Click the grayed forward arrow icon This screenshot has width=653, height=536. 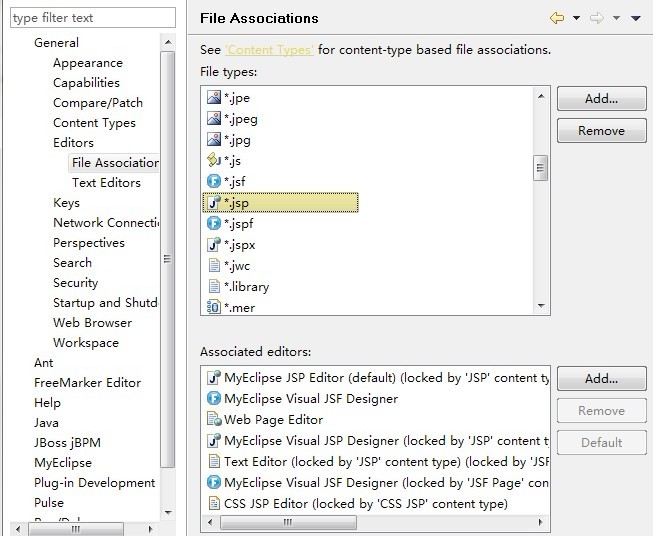[597, 18]
